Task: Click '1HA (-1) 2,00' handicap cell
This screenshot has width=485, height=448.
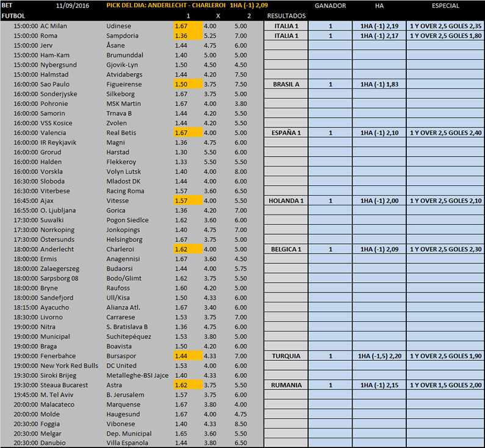Action: point(379,201)
